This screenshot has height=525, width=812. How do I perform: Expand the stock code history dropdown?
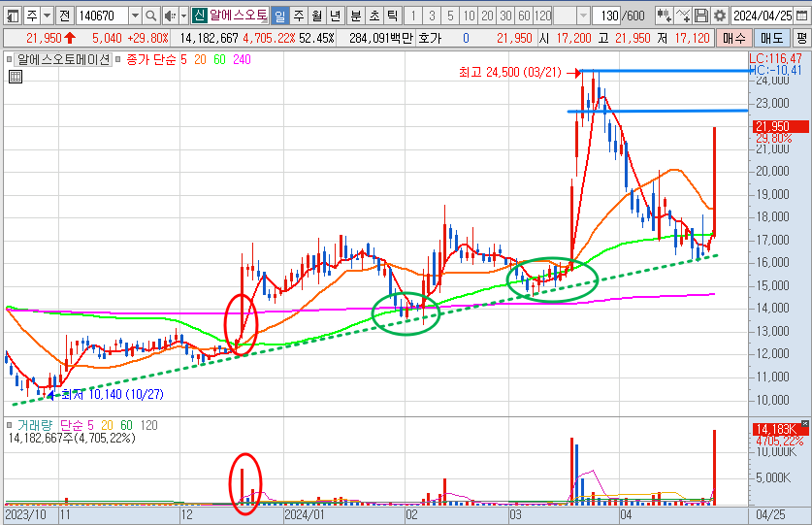point(135,16)
